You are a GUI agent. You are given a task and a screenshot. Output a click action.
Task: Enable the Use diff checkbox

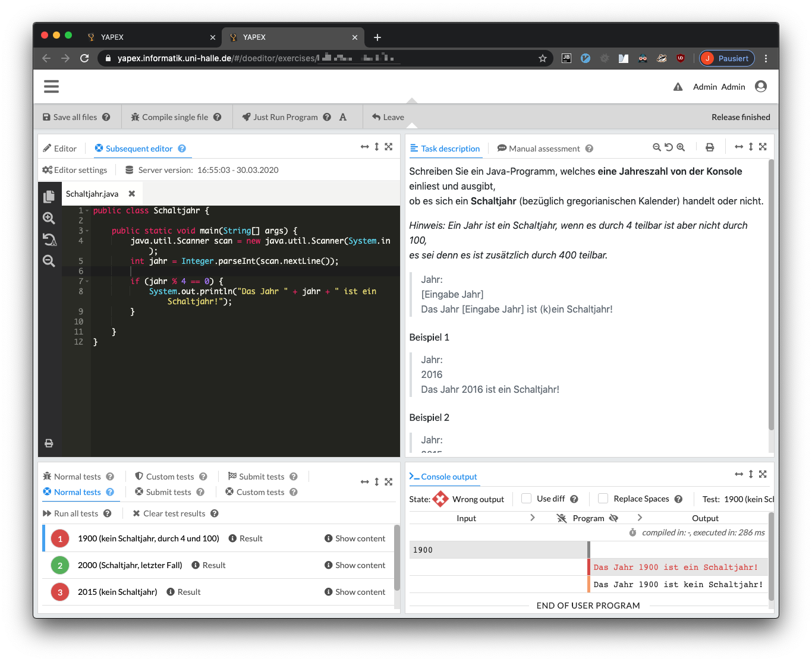pyautogui.click(x=526, y=499)
